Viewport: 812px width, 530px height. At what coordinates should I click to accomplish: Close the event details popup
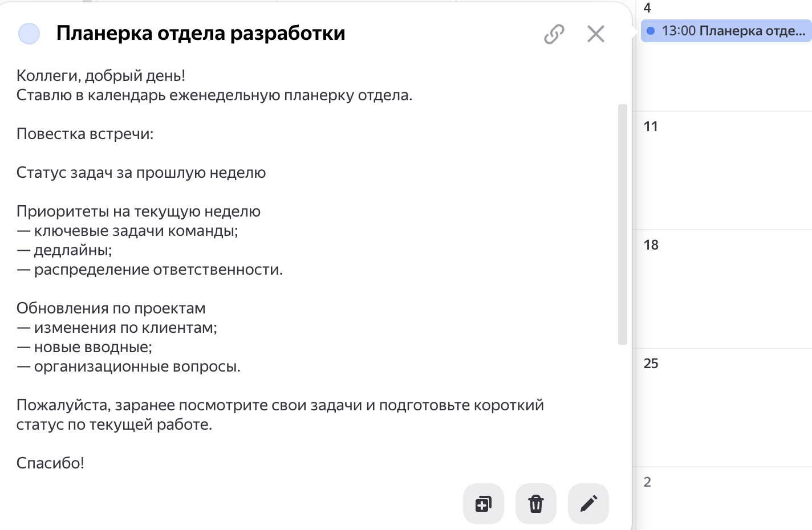pyautogui.click(x=596, y=34)
